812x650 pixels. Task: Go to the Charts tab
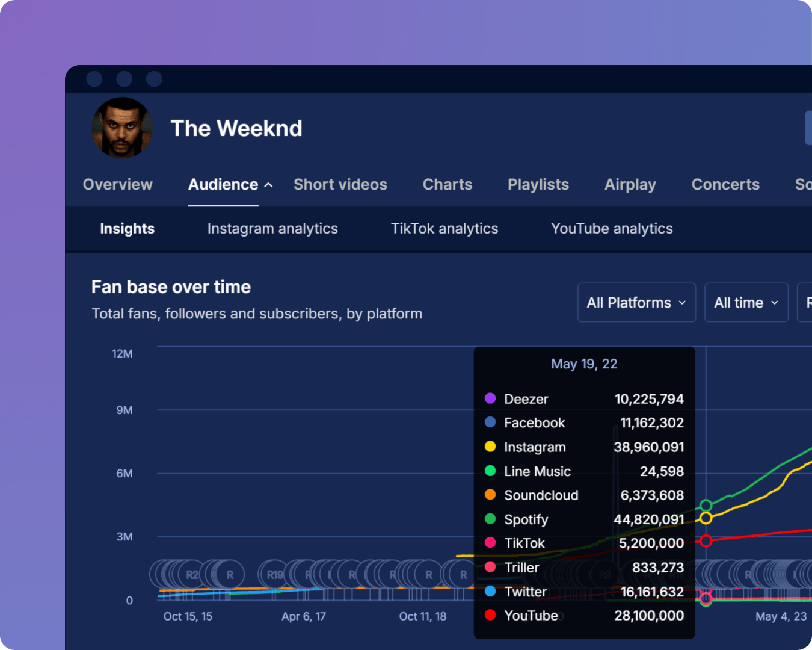pyautogui.click(x=447, y=184)
